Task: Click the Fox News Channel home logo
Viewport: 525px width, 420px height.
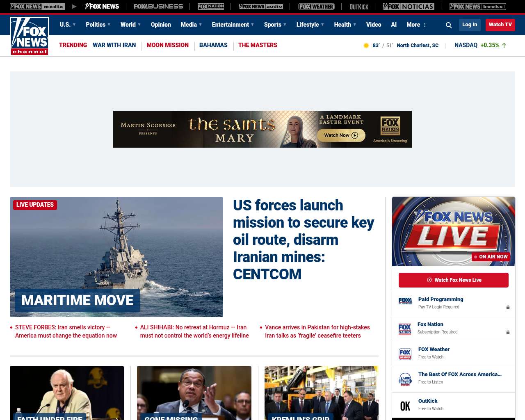Action: (x=30, y=36)
